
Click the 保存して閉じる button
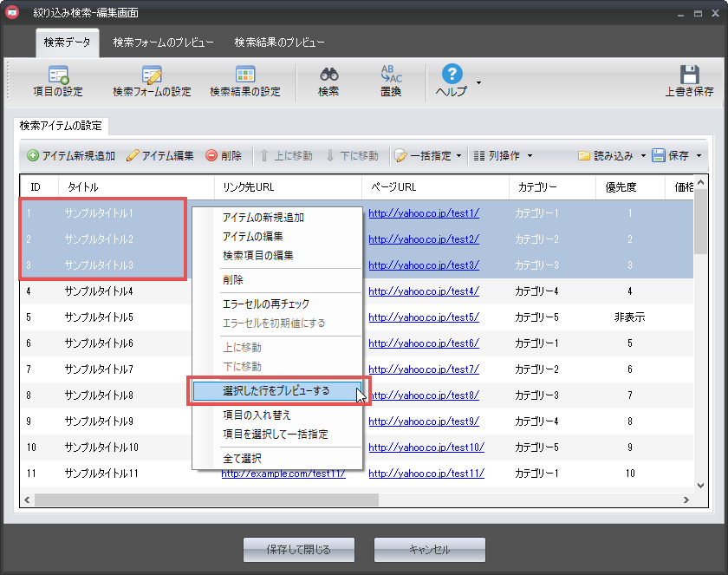point(299,549)
